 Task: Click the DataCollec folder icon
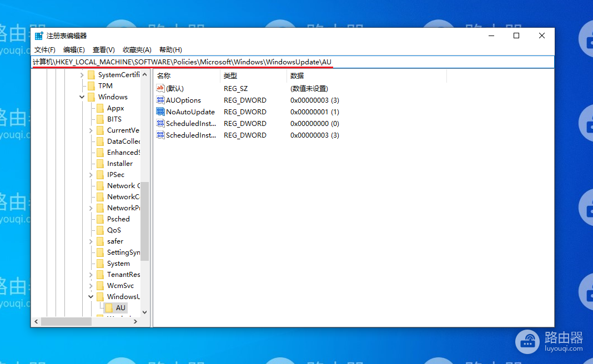point(100,141)
